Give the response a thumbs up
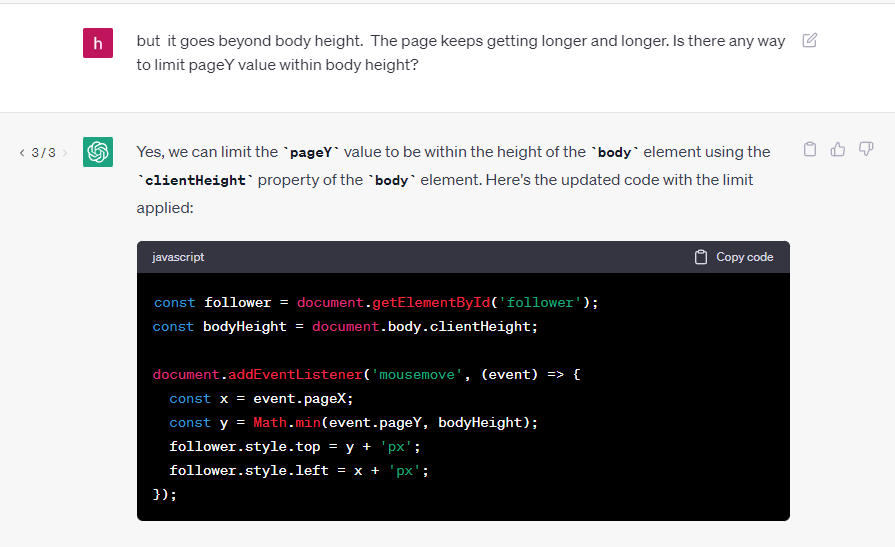 pos(837,150)
